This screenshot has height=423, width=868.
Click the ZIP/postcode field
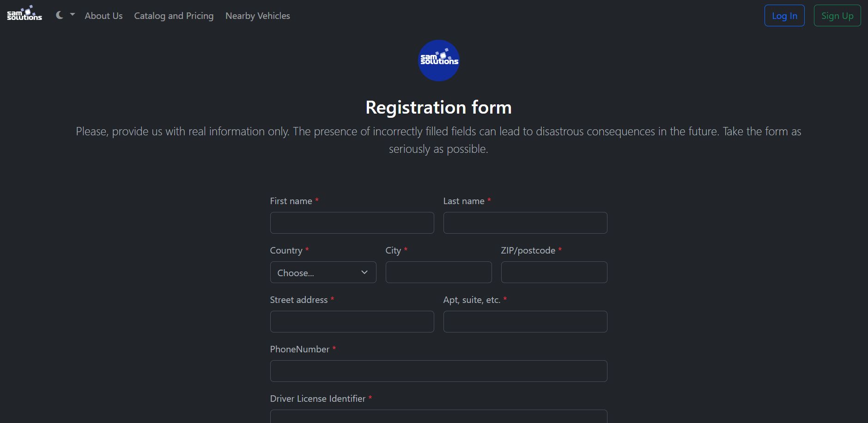point(554,272)
